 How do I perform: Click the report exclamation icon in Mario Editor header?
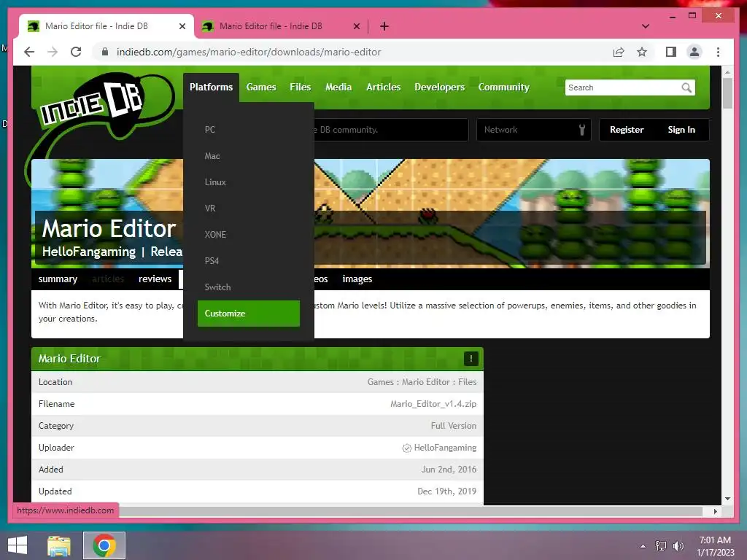tap(471, 359)
